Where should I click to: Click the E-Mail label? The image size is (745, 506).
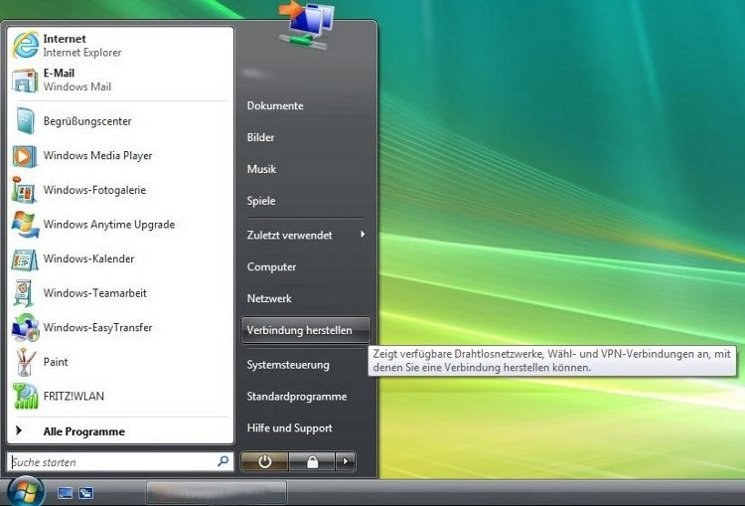coord(59,73)
